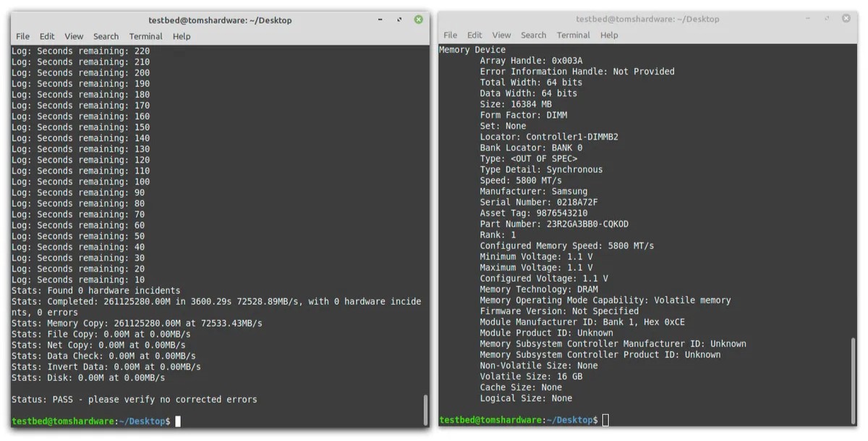868x441 pixels.
Task: Click "Stats: Data Check" line
Action: [103, 356]
